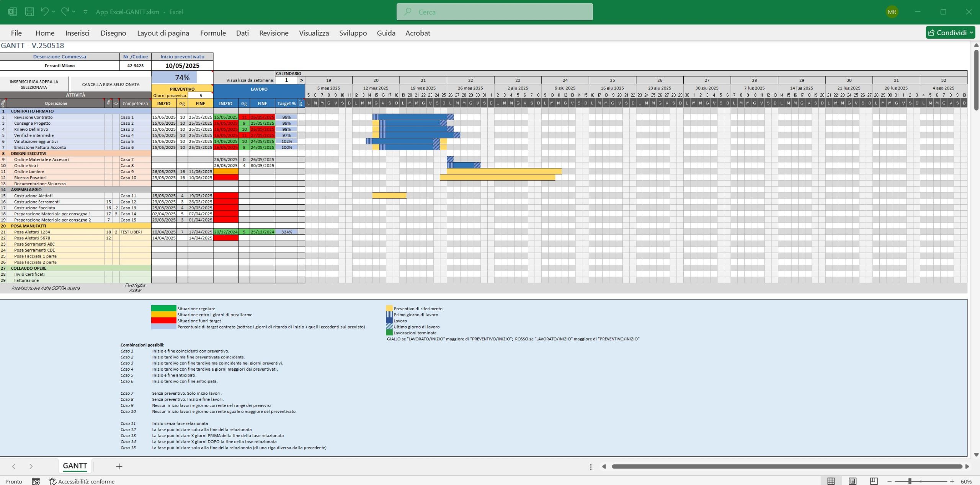The width and height of the screenshot is (980, 485).
Task: Click the zoom in plus icon
Action: tap(952, 482)
